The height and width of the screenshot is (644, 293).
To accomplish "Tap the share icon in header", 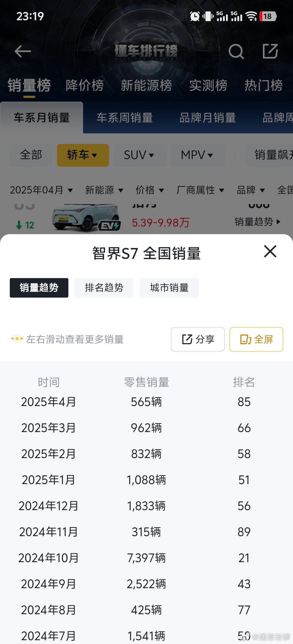I will [270, 51].
